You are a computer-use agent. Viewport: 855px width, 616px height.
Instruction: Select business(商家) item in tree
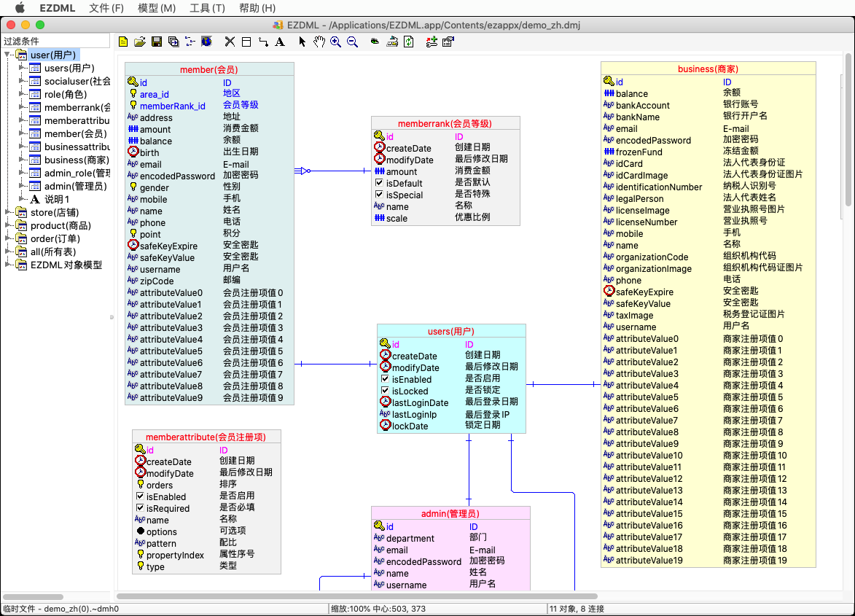(77, 160)
